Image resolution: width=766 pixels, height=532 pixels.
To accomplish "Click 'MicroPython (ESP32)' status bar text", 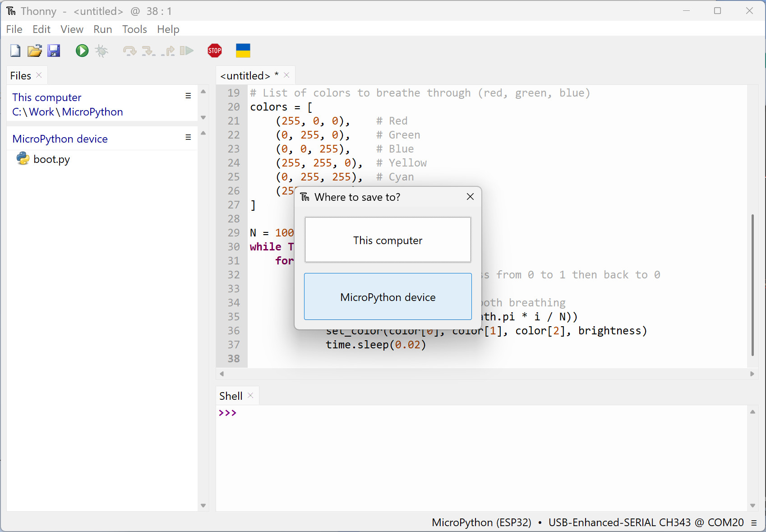I will click(481, 523).
